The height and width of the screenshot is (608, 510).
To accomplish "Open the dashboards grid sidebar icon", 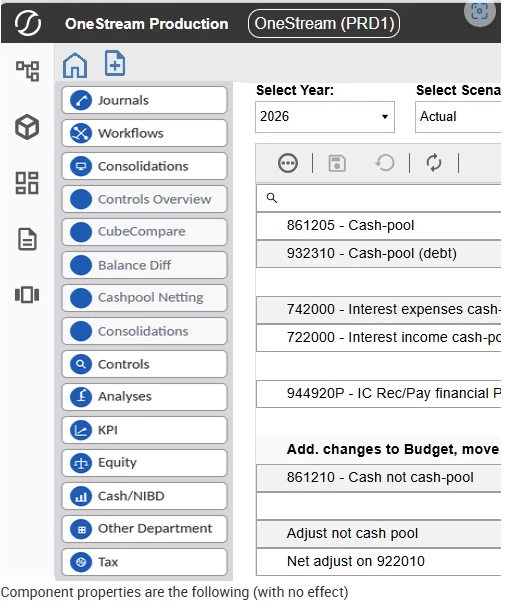I will (x=27, y=183).
